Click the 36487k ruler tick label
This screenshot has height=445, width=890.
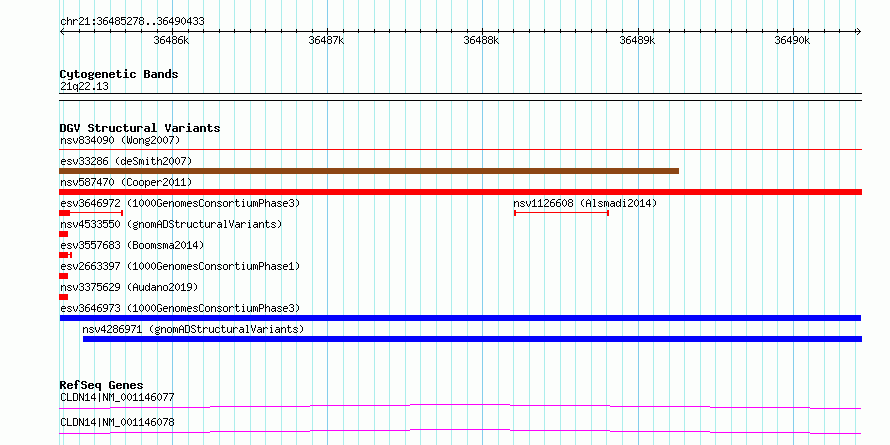(x=326, y=40)
